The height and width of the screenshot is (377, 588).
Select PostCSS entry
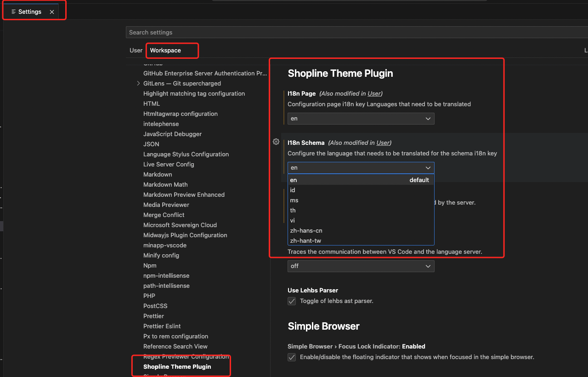tap(155, 306)
